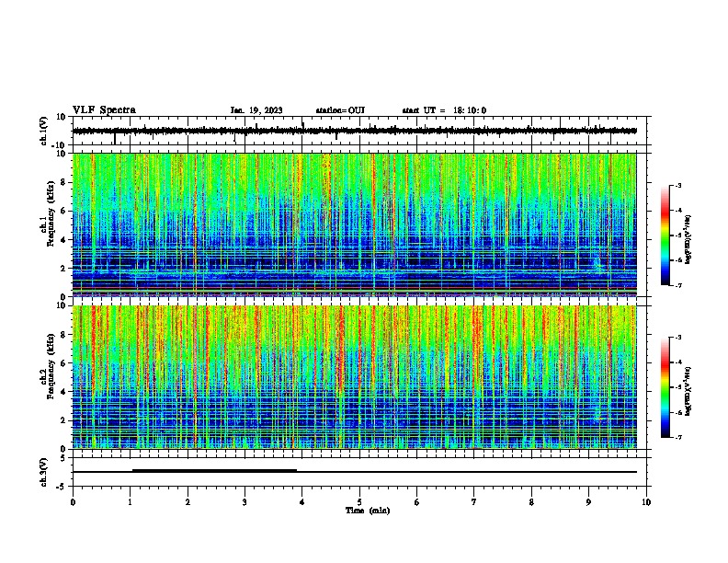Click the thick raised segment of ch.3 trace
Viewport: 728px width, 563px height.
[214, 470]
